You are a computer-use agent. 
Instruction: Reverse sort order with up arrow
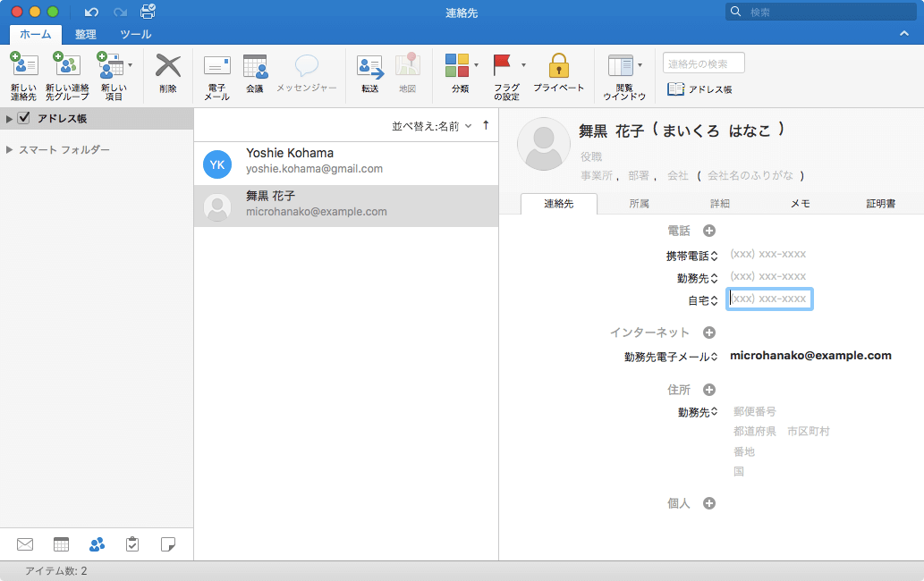point(486,125)
